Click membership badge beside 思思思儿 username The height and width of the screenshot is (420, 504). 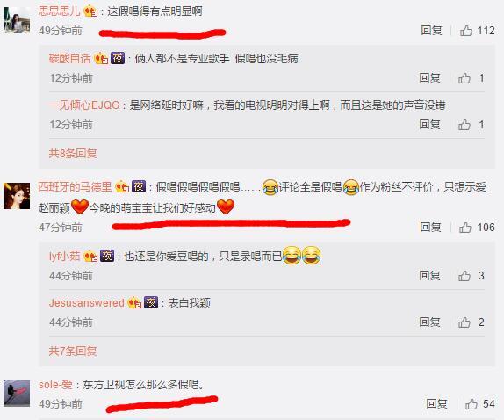coord(90,11)
